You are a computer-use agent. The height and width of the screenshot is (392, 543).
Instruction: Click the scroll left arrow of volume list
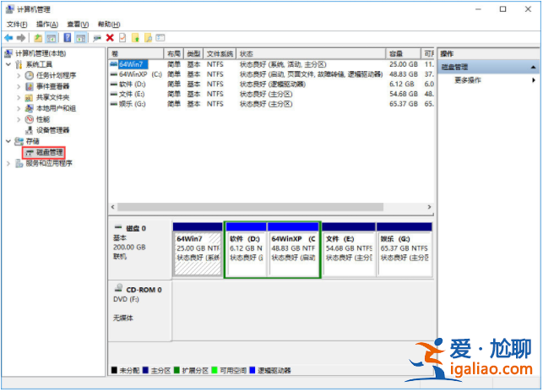pyautogui.click(x=113, y=207)
